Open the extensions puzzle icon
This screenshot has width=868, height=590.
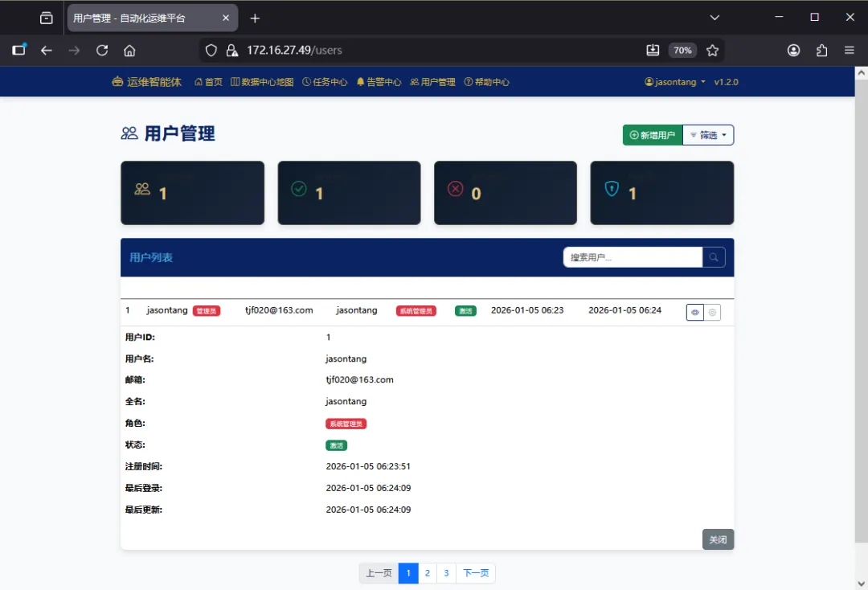tap(821, 51)
